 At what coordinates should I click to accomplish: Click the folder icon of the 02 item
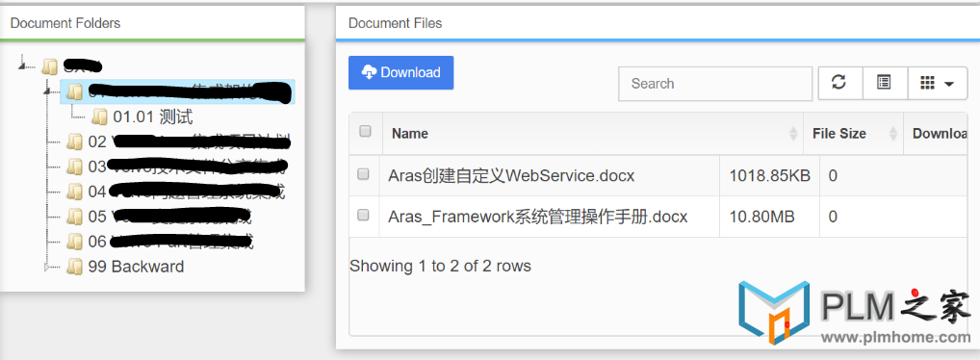(x=74, y=141)
